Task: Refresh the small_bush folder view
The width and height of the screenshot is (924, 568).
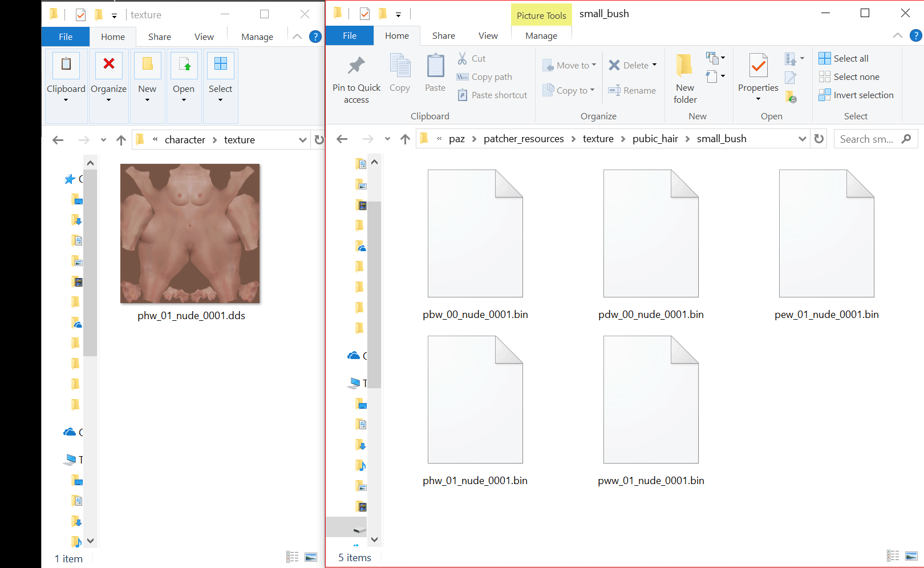Action: 819,139
